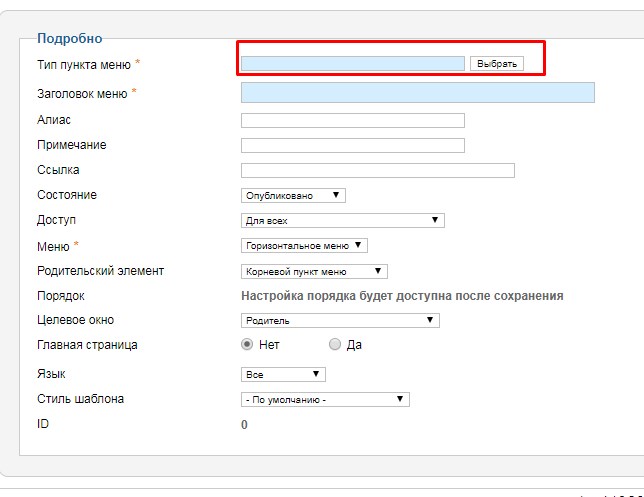
Task: Open the Доступ dropdown showing Для всех
Action: point(343,221)
